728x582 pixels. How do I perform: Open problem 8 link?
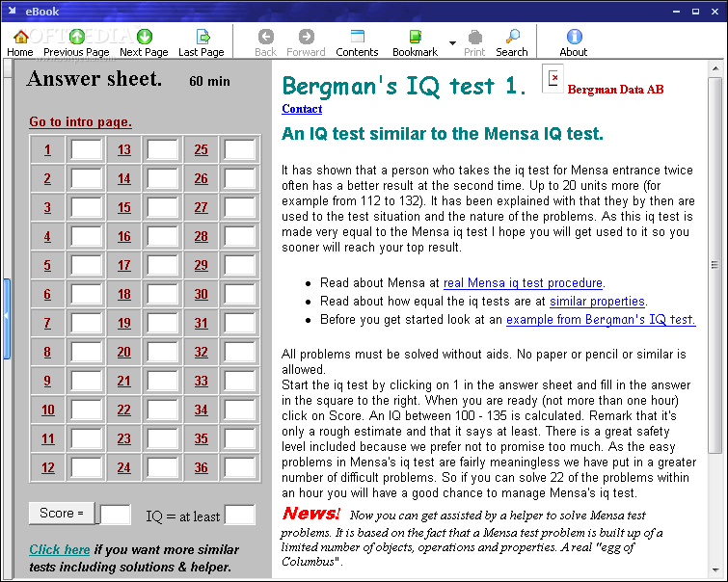[47, 353]
